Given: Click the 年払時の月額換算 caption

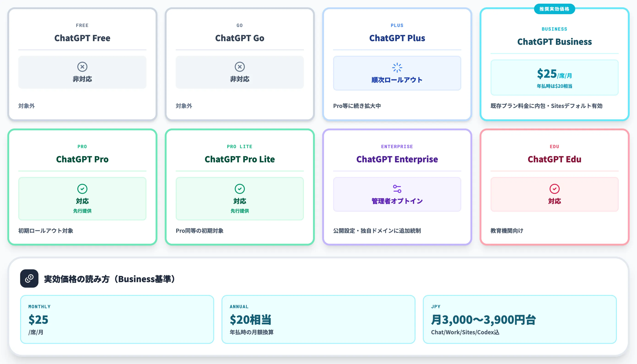Looking at the screenshot, I should [x=252, y=332].
